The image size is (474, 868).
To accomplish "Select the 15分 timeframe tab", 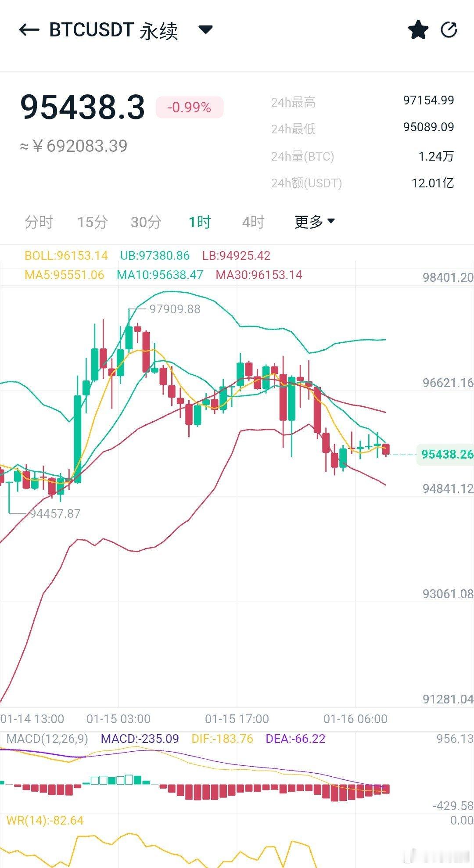I will [92, 222].
